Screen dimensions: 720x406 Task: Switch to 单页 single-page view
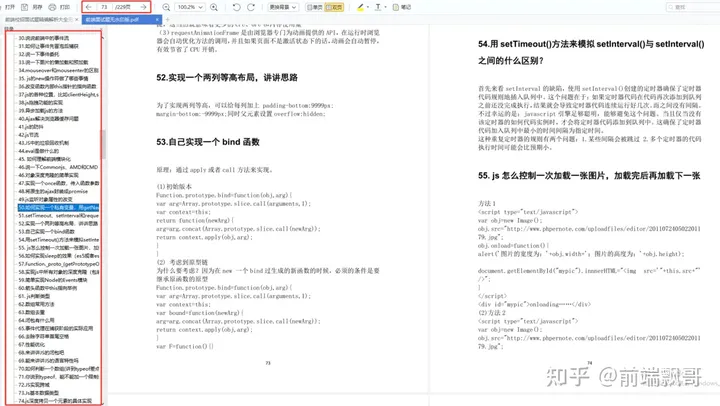315,7
